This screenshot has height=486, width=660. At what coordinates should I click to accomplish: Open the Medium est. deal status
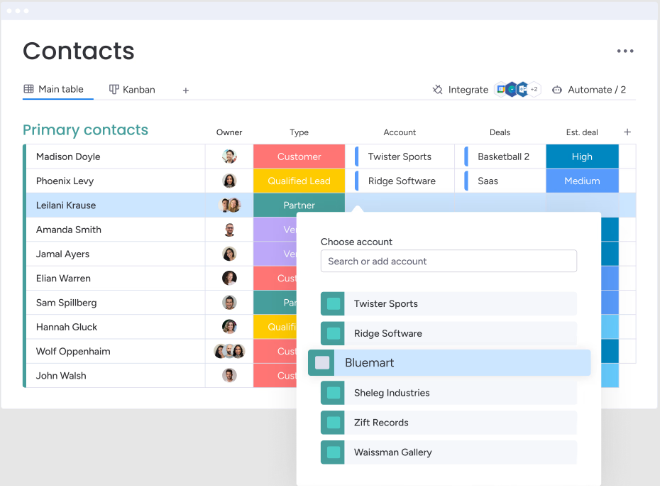coord(582,181)
